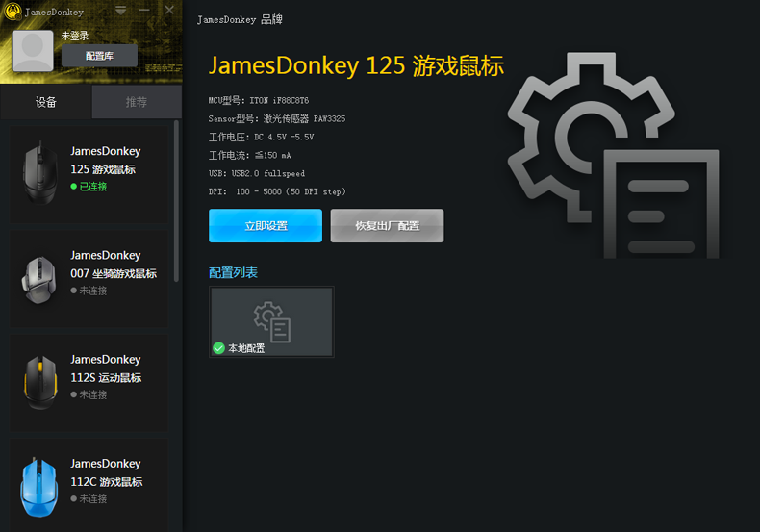Screen dimensions: 760x532
Task: Open the 配置库 configuration library
Action: coord(99,56)
